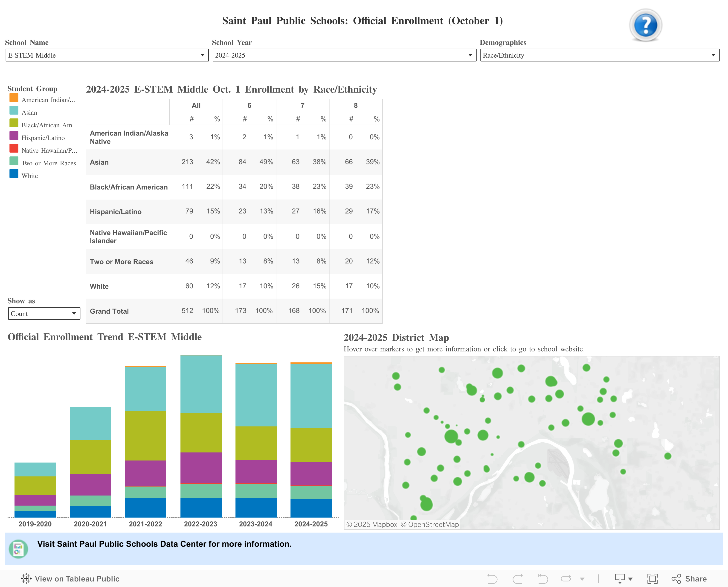Toggle the White legend entry

click(x=30, y=175)
